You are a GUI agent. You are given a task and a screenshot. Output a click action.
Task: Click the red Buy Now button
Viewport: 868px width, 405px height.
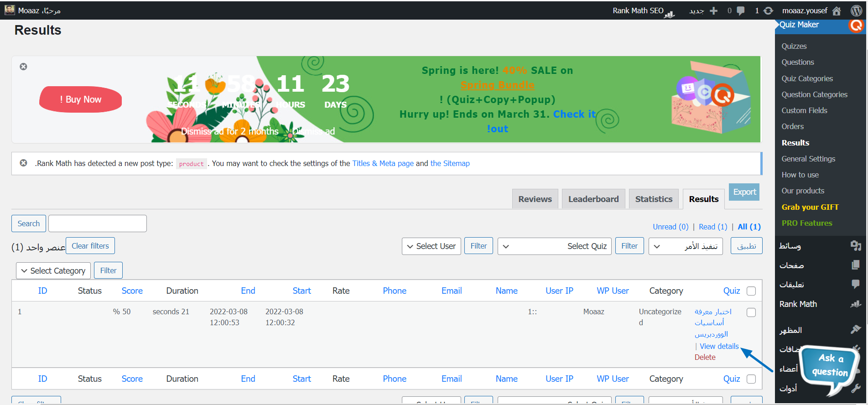coord(81,99)
